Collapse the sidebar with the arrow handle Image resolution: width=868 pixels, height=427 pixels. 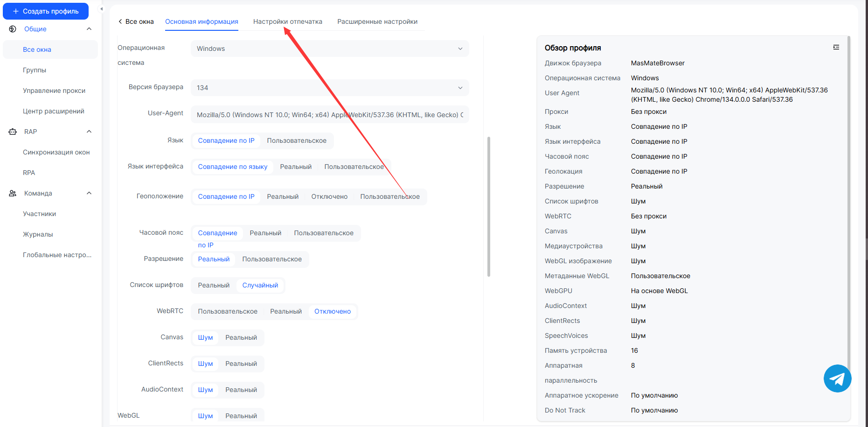coord(102,9)
